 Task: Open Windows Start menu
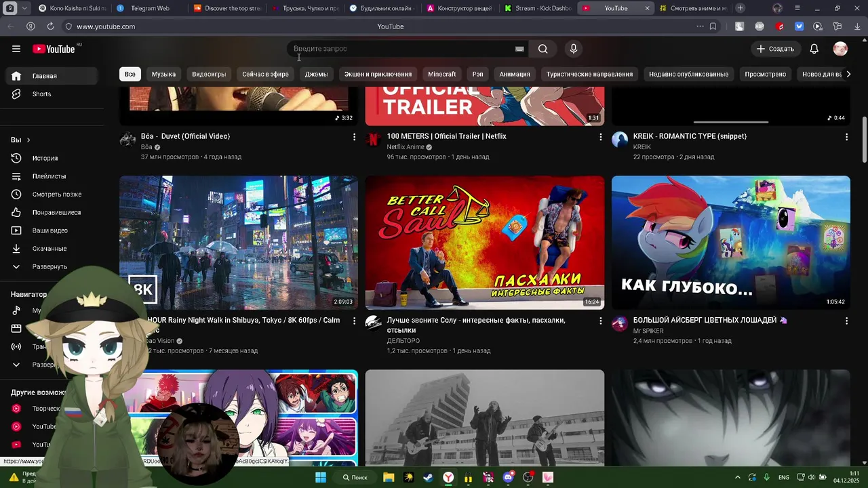tap(321, 477)
